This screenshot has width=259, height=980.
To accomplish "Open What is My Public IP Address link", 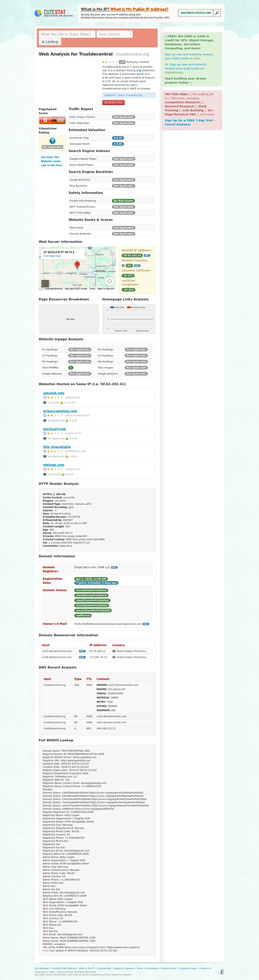I will (139, 9).
